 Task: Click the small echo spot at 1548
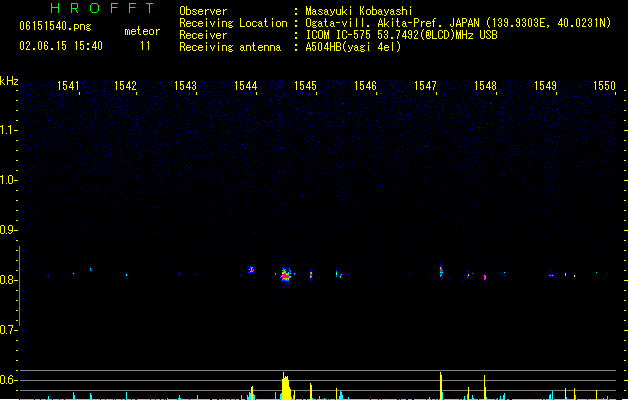485,277
